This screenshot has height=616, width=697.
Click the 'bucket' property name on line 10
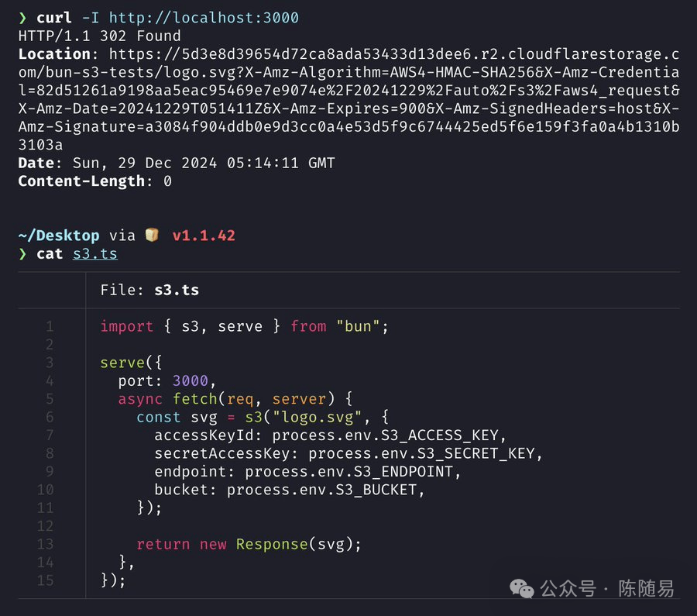181,490
